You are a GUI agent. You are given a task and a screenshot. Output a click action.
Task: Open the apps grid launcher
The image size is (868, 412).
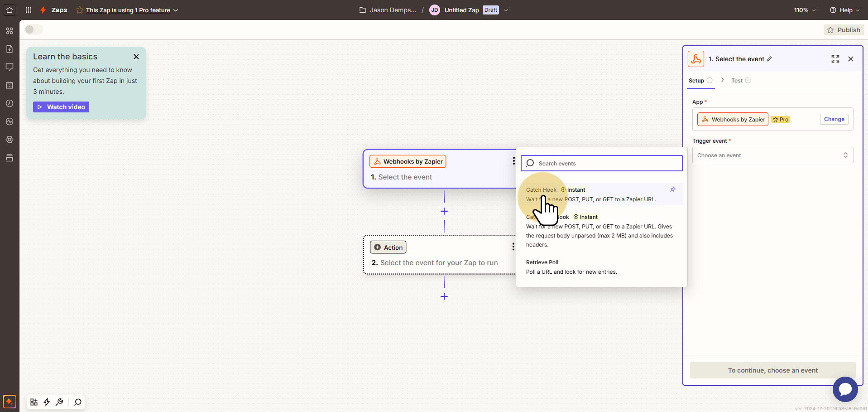click(x=29, y=10)
